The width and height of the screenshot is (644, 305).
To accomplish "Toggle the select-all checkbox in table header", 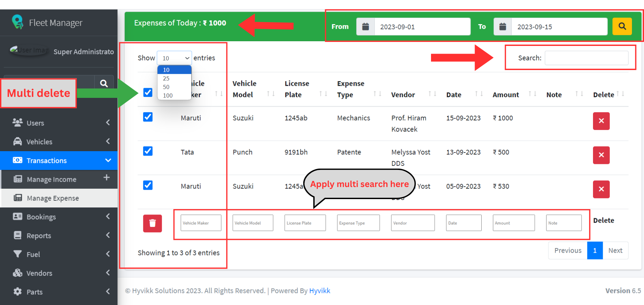I will pyautogui.click(x=148, y=93).
